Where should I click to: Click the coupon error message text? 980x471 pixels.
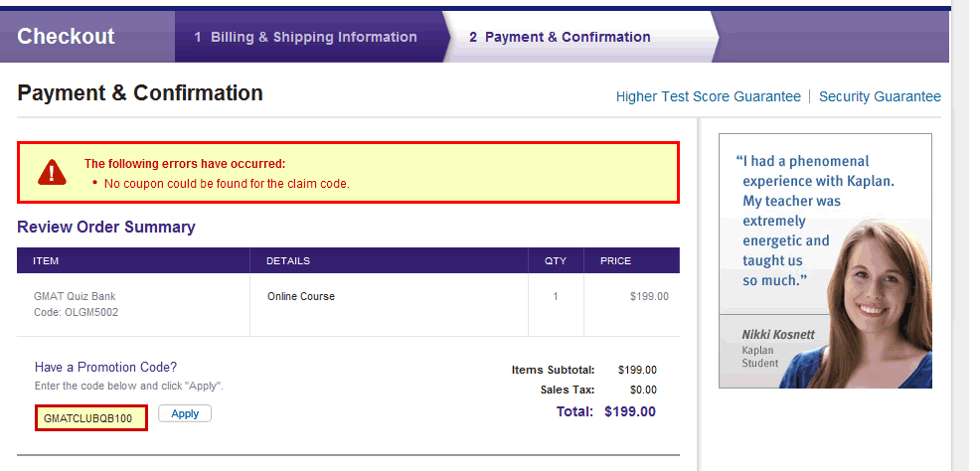tap(227, 184)
